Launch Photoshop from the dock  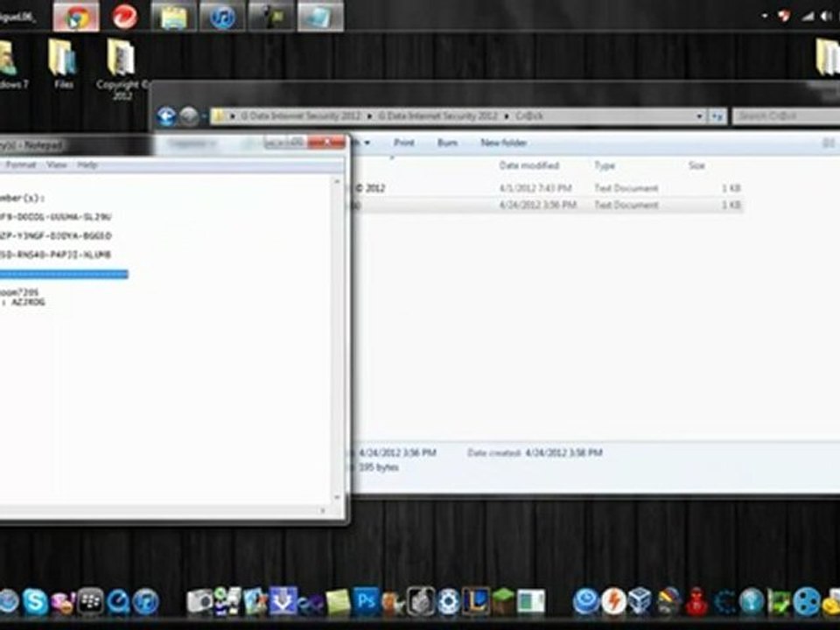366,600
